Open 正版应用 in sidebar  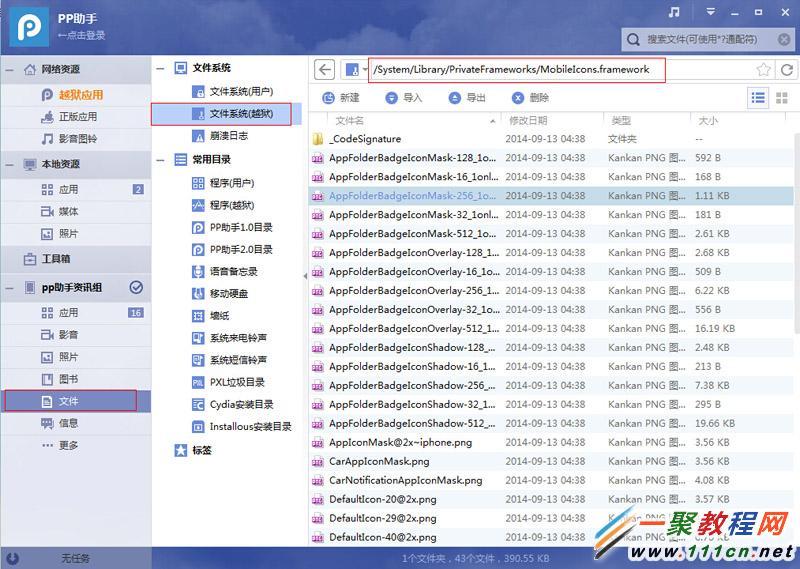point(78,117)
